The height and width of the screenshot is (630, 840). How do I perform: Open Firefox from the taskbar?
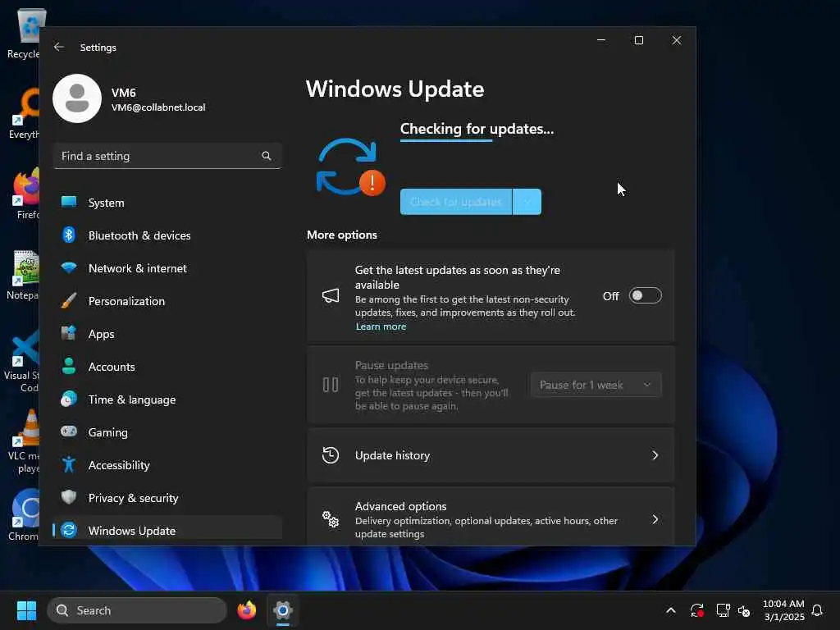[x=246, y=610]
